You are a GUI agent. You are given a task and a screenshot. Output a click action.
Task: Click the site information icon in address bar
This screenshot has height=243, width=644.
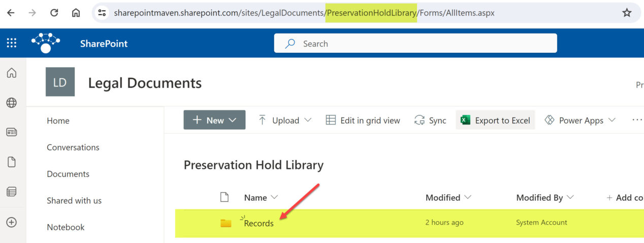coord(102,13)
